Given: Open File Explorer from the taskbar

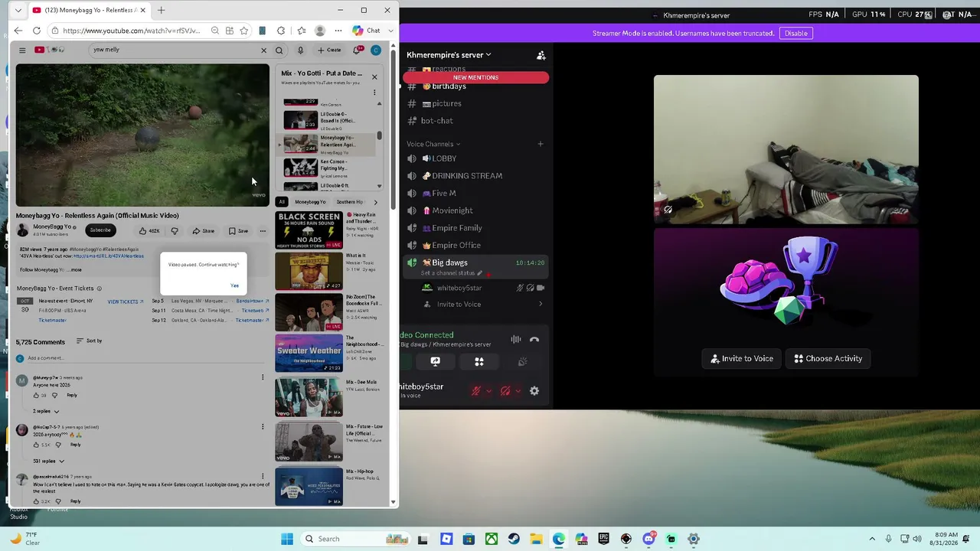Looking at the screenshot, I should (x=536, y=539).
